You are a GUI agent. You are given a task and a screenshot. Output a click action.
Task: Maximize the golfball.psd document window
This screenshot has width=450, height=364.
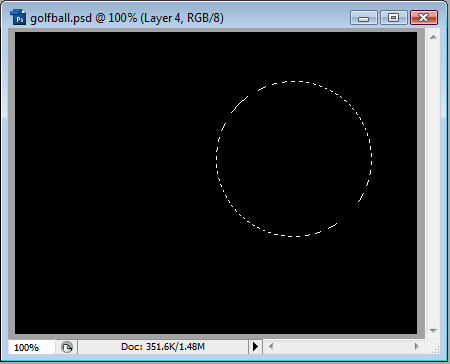[394, 18]
